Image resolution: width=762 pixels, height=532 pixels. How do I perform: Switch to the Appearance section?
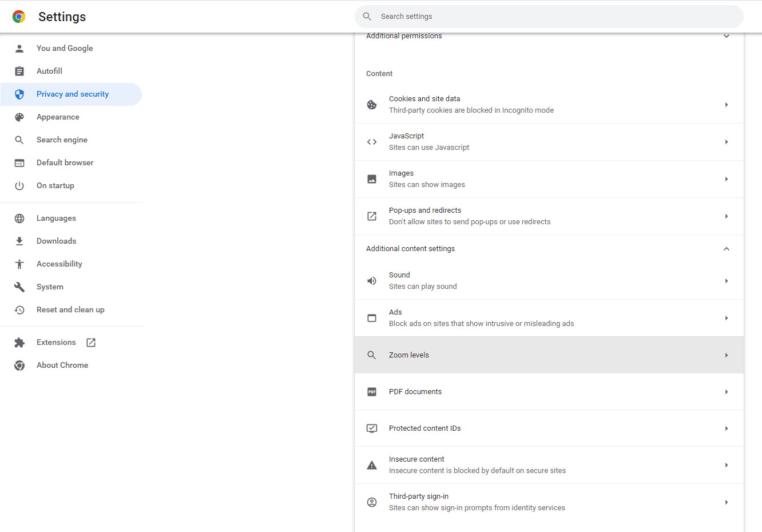[x=58, y=117]
